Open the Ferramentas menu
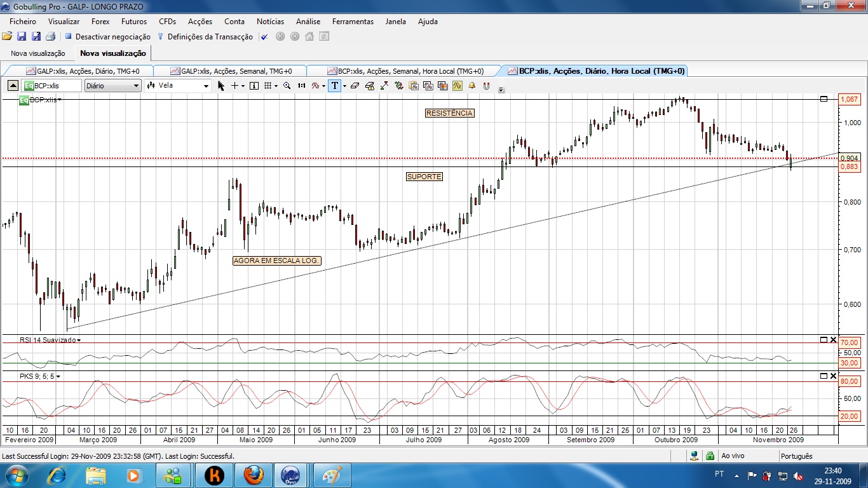Viewport: 868px width, 488px height. coord(353,22)
